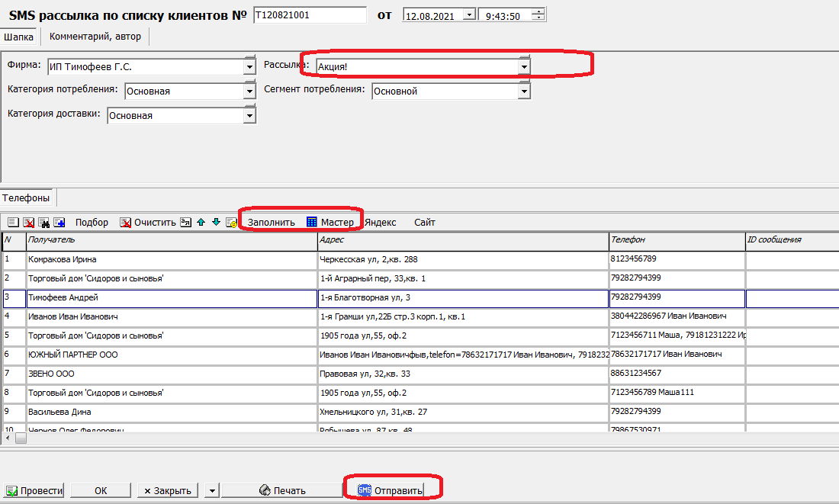Click the delete row icon in toolbar
This screenshot has width=839, height=504.
(x=28, y=223)
